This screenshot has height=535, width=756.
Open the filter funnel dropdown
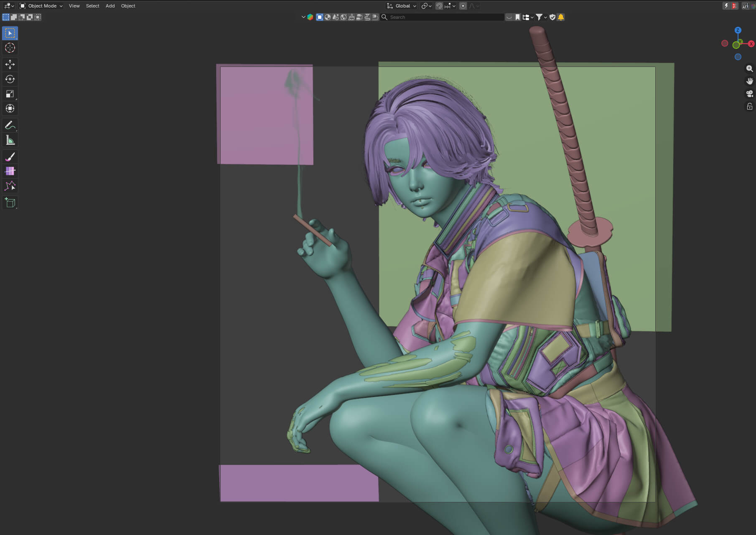click(541, 17)
